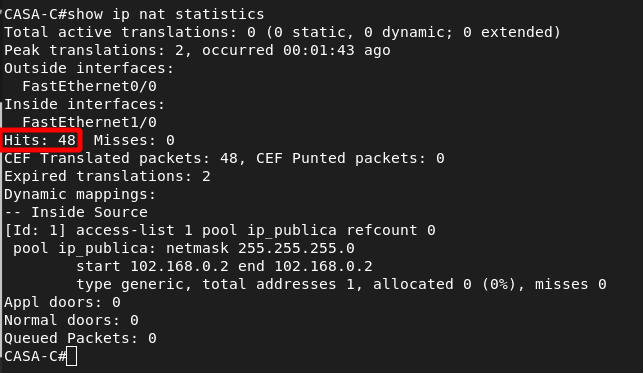Click the Queued Packets: 0 line
This screenshot has width=643, height=373.
pyautogui.click(x=80, y=339)
